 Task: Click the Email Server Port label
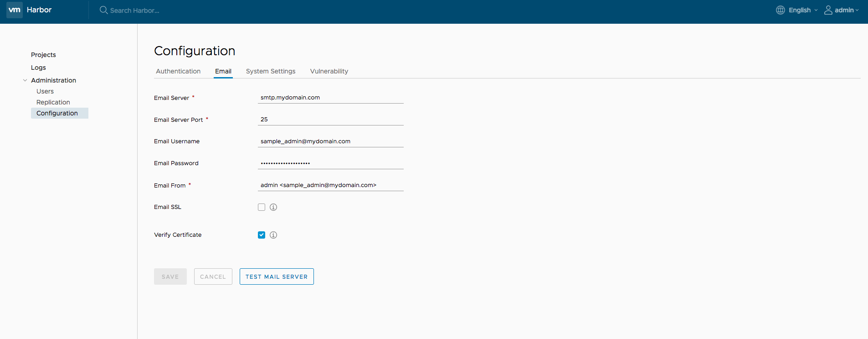pos(179,120)
